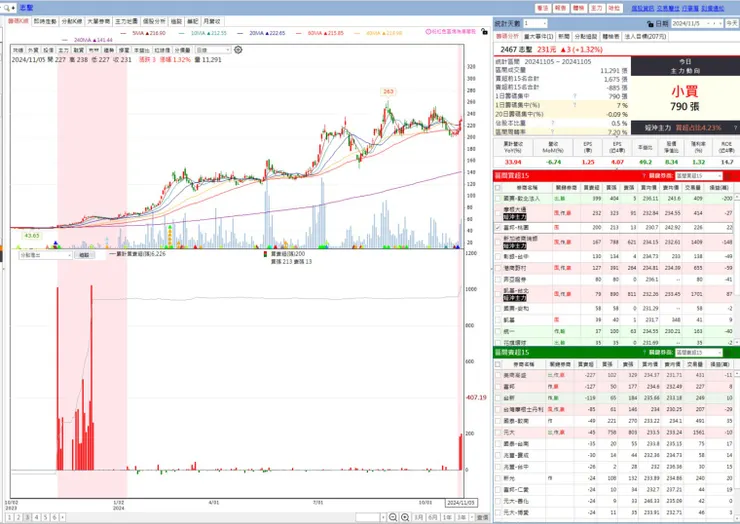Click the arrow after 3年 period button
The height and width of the screenshot is (524, 740).
tap(471, 517)
